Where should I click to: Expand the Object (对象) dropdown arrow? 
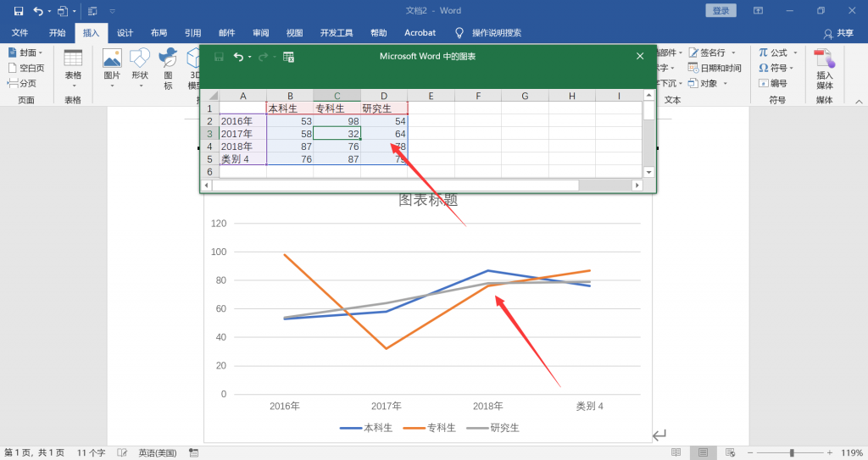tap(726, 84)
